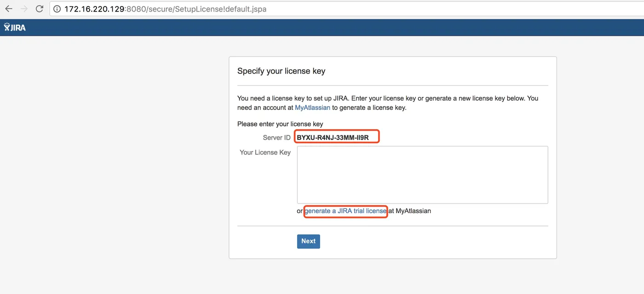
Task: Click the Server ID value BYXU-R4NJ-33MM-II9R
Action: pyautogui.click(x=333, y=137)
